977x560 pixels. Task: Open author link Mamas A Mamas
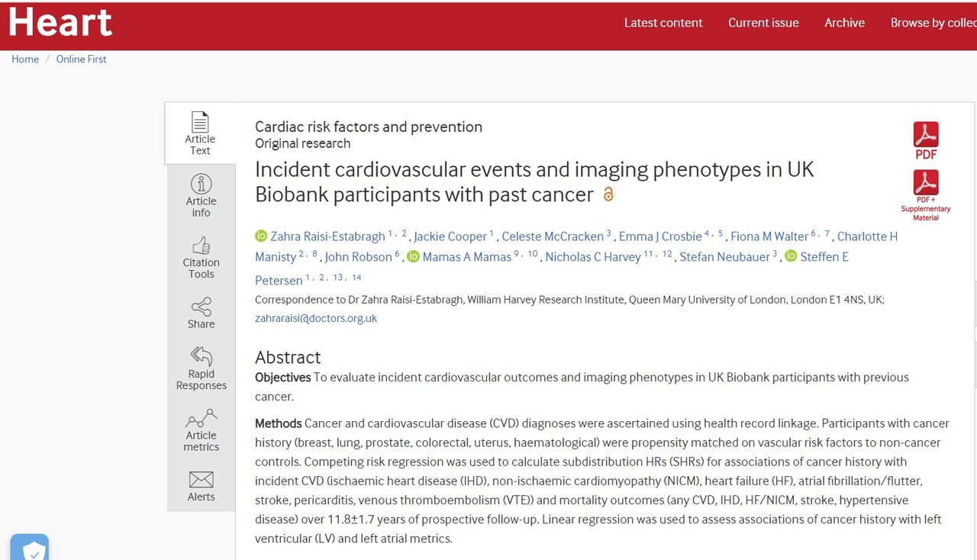click(466, 257)
